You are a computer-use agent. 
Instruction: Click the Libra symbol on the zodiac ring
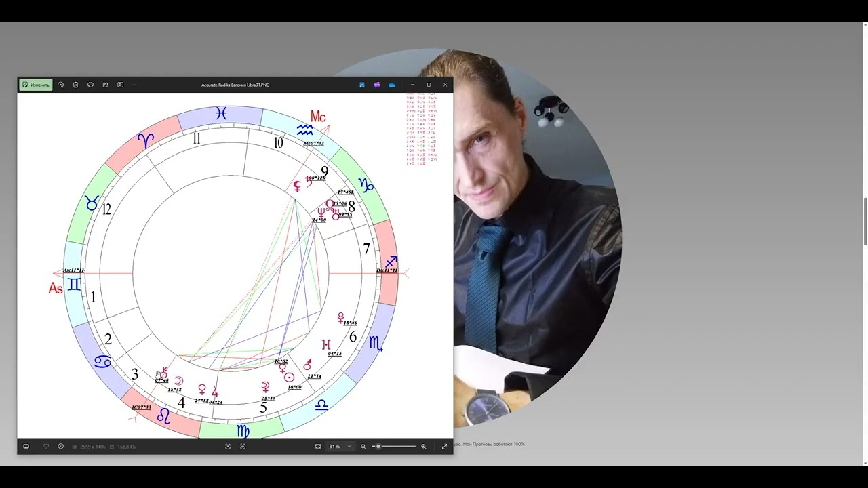(321, 405)
